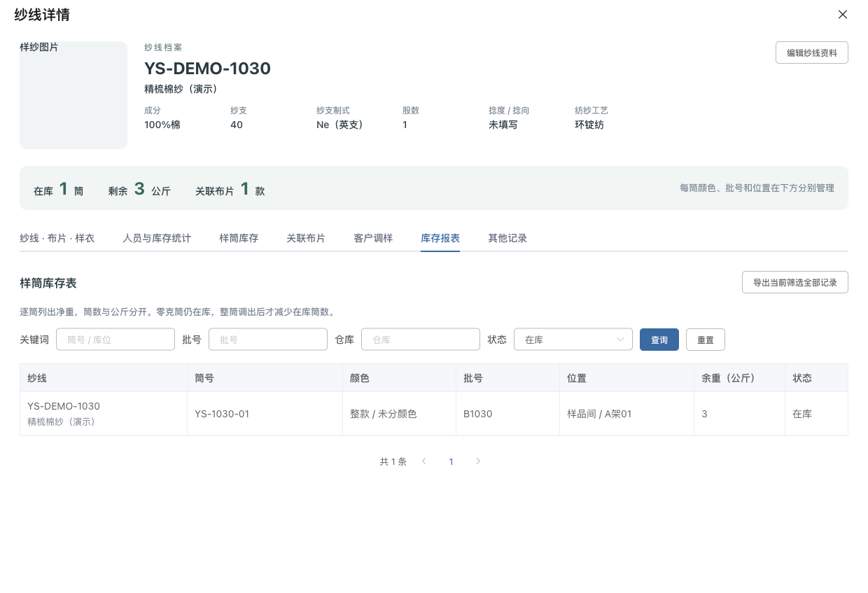Click the 余重（公斤） column header
This screenshot has height=593, width=868.
pyautogui.click(x=740, y=378)
